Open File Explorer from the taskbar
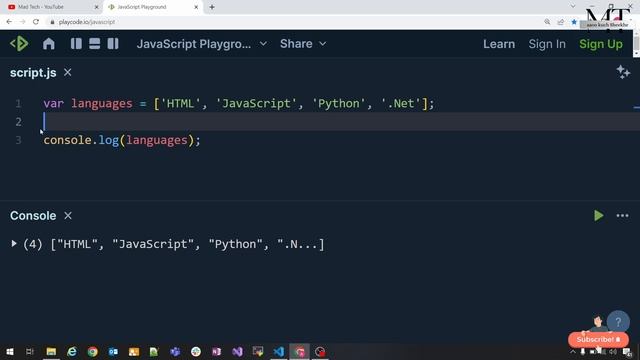This screenshot has height=360, width=640. [51, 351]
